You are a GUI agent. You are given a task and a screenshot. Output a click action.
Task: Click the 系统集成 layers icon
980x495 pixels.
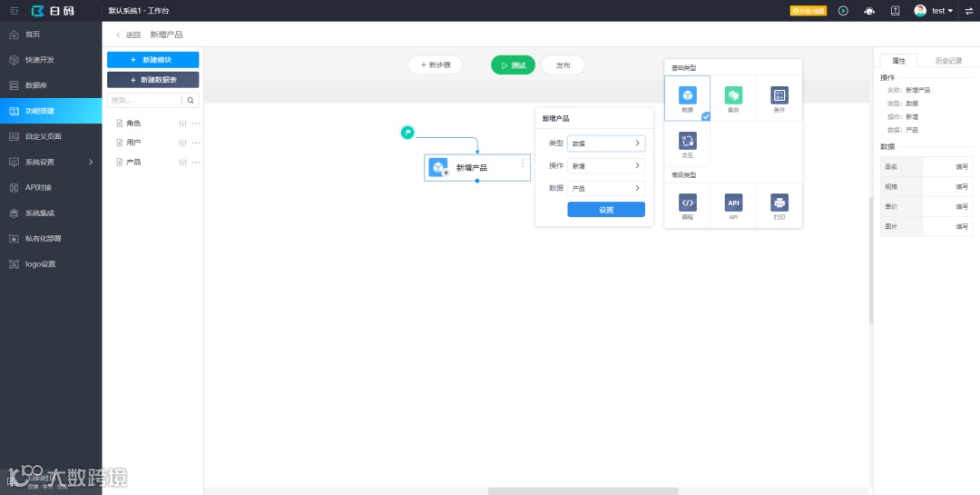pos(14,213)
